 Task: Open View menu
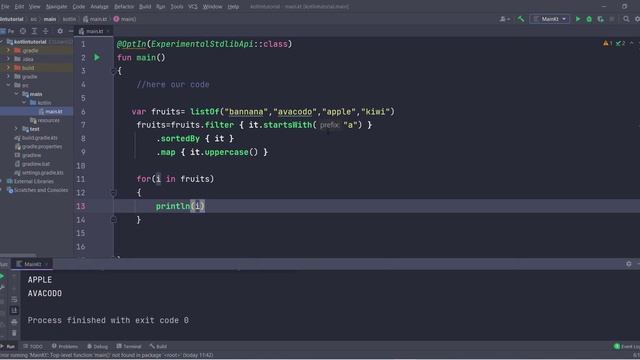[34, 7]
